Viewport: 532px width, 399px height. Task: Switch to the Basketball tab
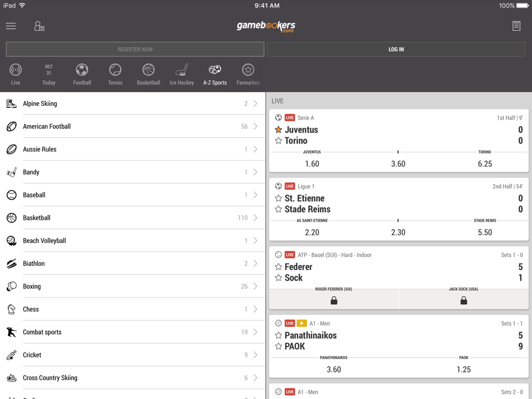pyautogui.click(x=148, y=74)
